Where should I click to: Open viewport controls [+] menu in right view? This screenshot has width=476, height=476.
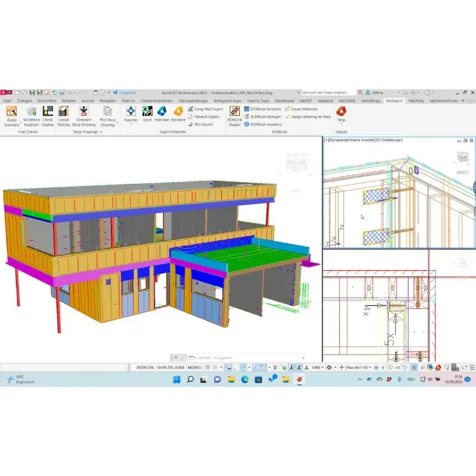tap(326, 140)
